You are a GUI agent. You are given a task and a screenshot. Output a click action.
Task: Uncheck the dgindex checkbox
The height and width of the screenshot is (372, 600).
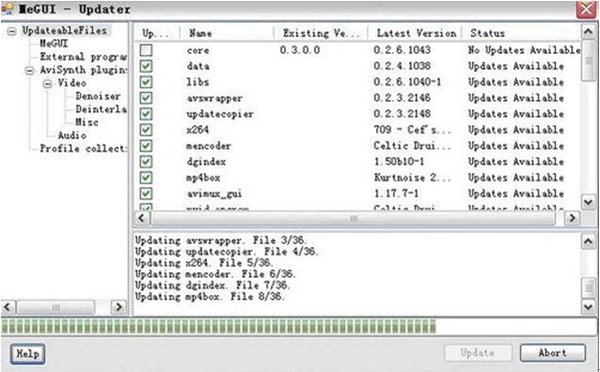[x=146, y=162]
